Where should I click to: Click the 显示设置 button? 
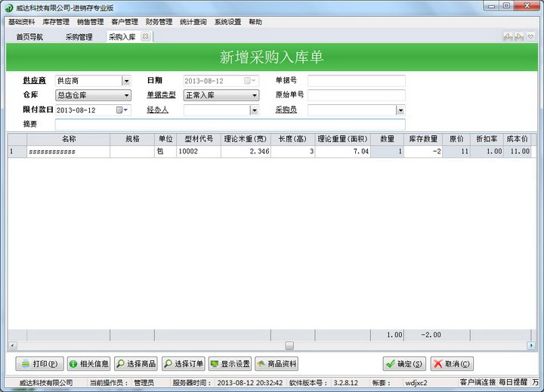pyautogui.click(x=230, y=363)
